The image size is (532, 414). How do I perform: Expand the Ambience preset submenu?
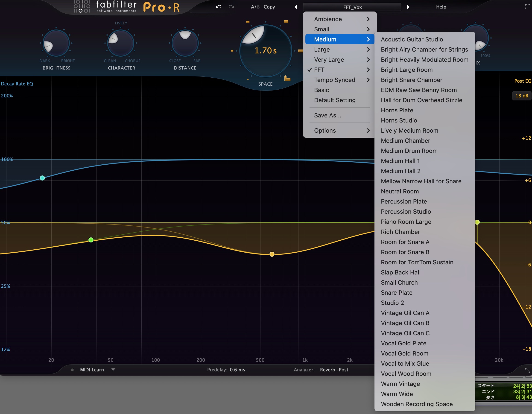coord(340,19)
